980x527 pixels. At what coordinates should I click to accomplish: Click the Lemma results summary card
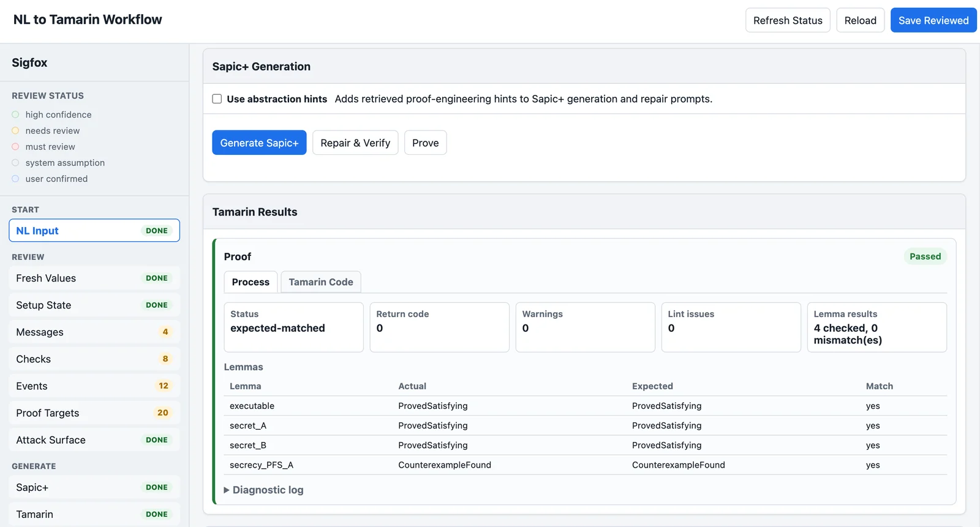coord(876,327)
